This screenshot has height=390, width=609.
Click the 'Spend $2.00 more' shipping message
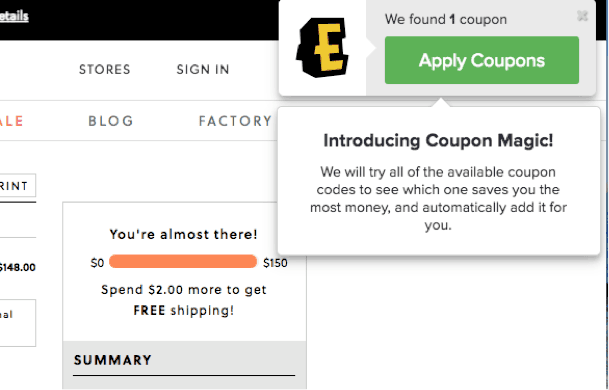(184, 300)
